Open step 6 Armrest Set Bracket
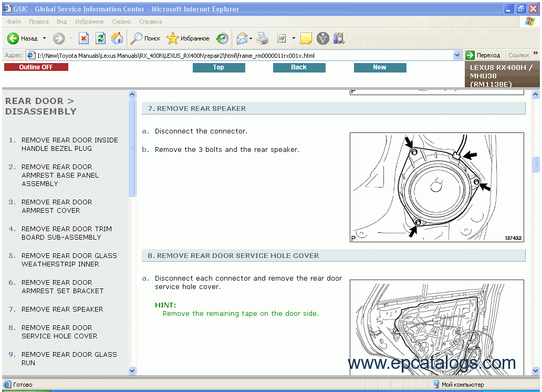This screenshot has height=392, width=542. tap(62, 287)
